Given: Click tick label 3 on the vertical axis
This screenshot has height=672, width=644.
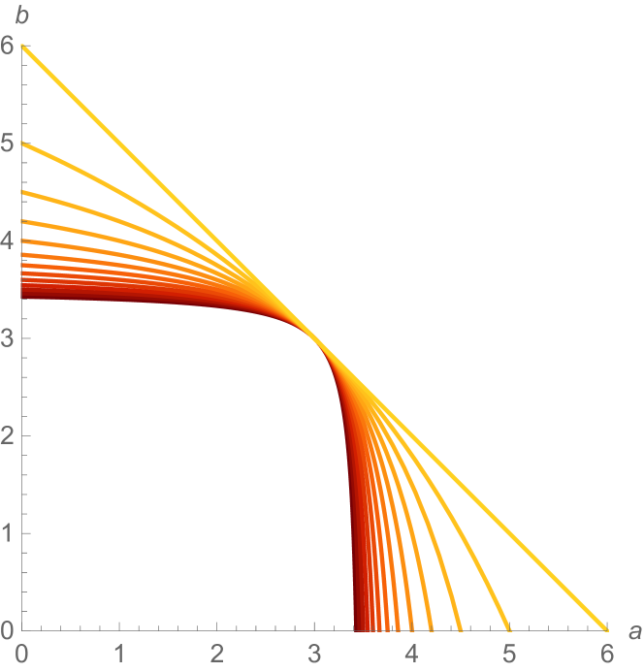Looking at the screenshot, I should (7, 338).
